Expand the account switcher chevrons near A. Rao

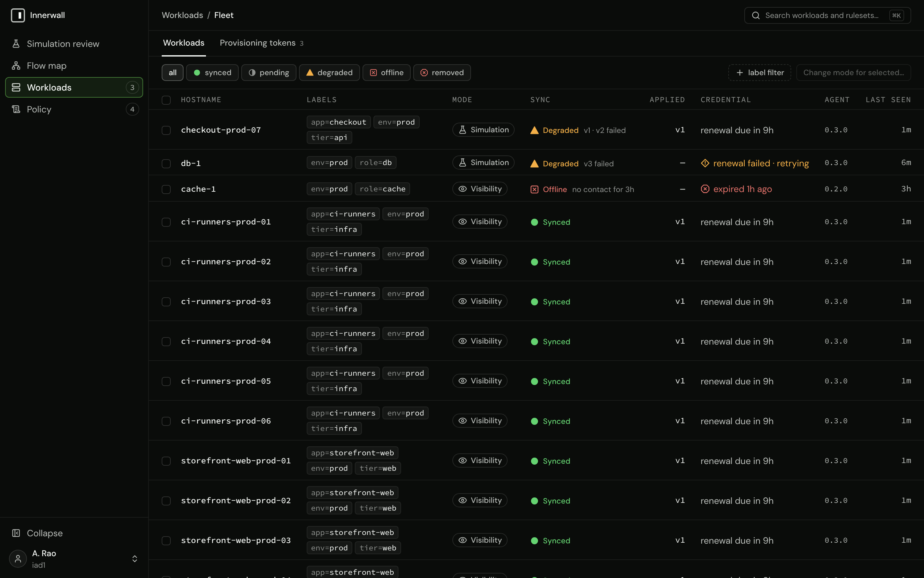(x=135, y=558)
